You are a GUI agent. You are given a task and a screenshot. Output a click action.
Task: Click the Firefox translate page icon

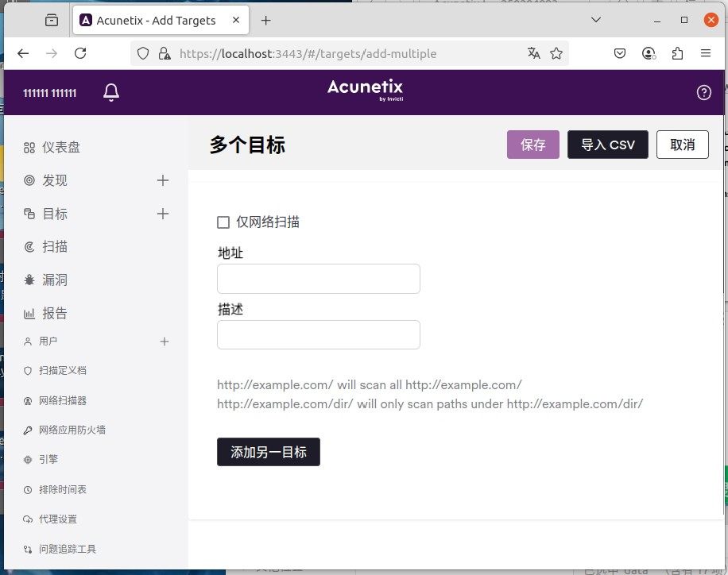coord(534,53)
